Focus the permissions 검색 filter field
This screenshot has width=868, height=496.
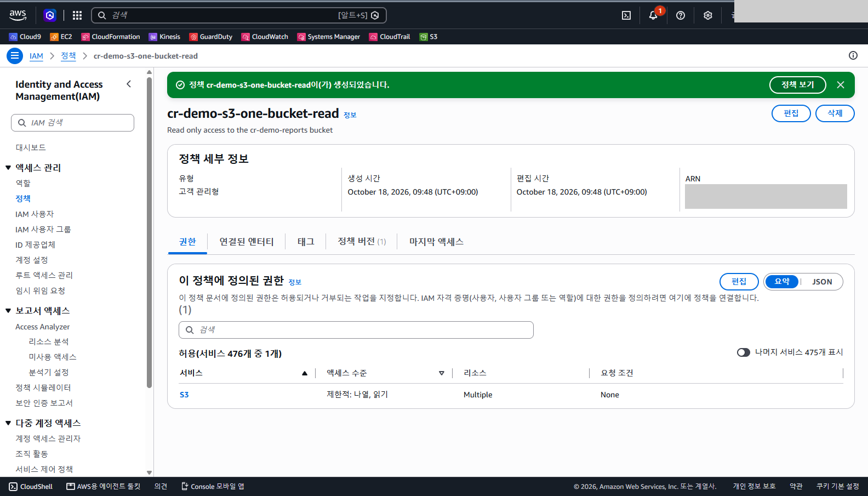(x=356, y=330)
